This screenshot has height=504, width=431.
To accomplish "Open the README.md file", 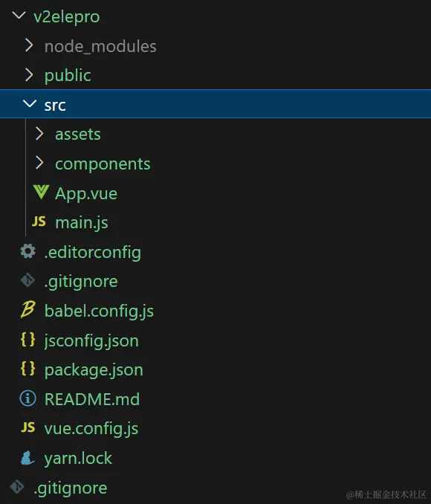I will click(92, 399).
